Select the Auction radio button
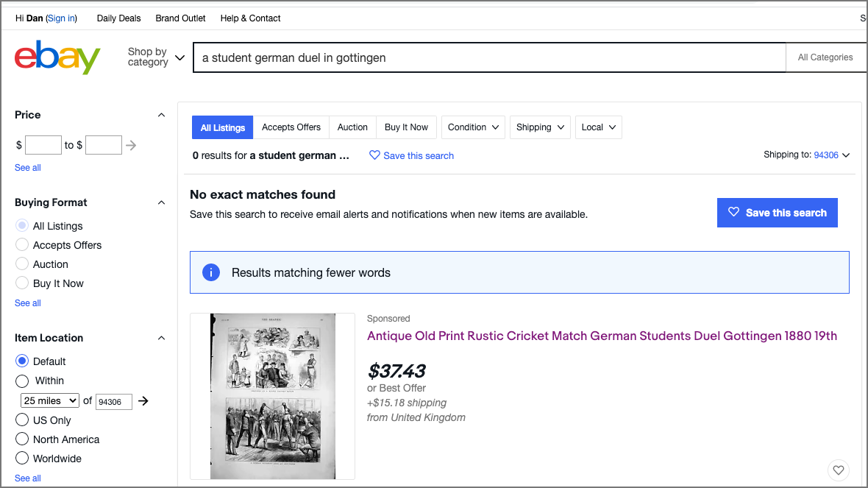Viewport: 868px width, 488px height. tap(22, 264)
